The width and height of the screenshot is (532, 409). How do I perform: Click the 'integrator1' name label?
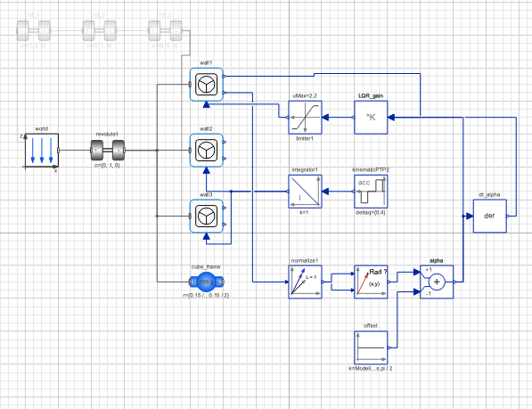coord(305,169)
